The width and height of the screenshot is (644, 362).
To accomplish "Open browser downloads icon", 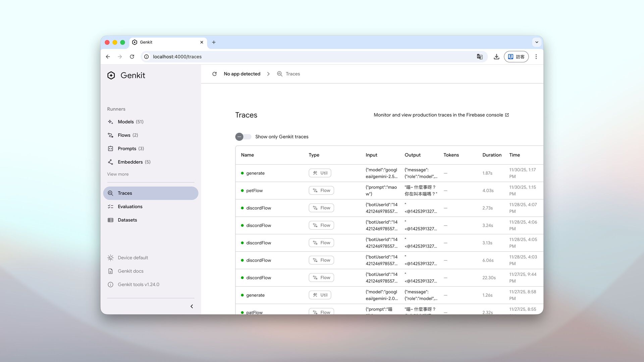I will 496,57.
